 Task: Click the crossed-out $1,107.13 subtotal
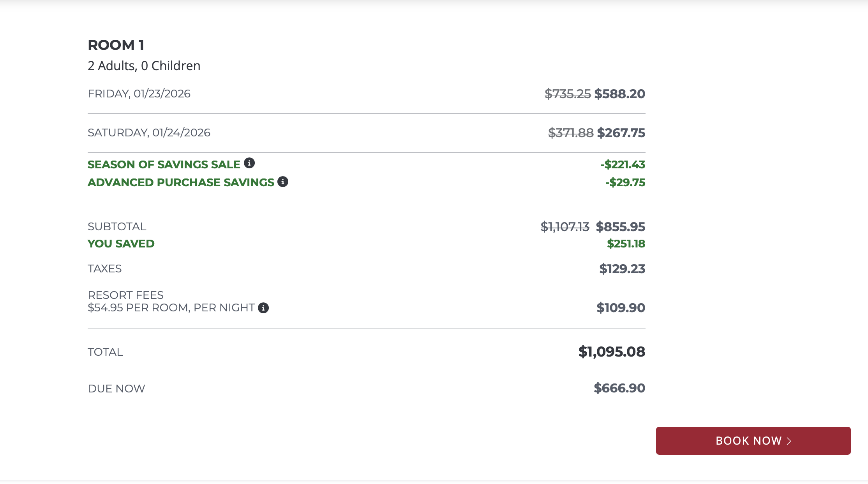point(565,227)
